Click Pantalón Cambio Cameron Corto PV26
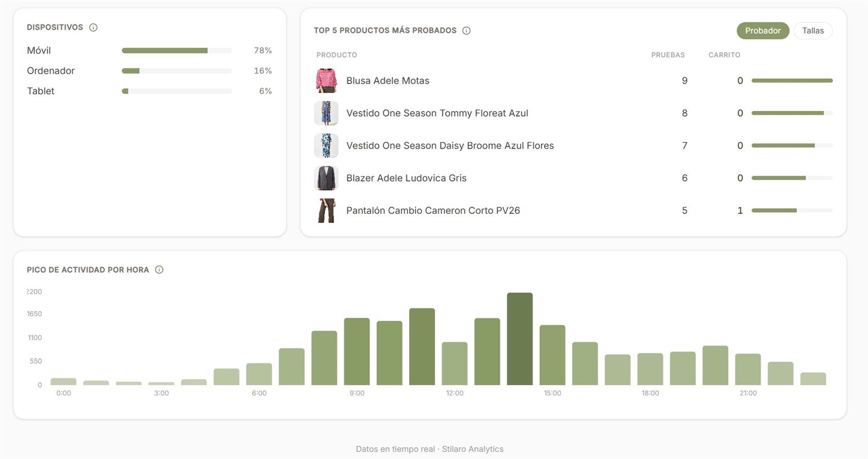Screen dimensions: 868x459 [433, 210]
